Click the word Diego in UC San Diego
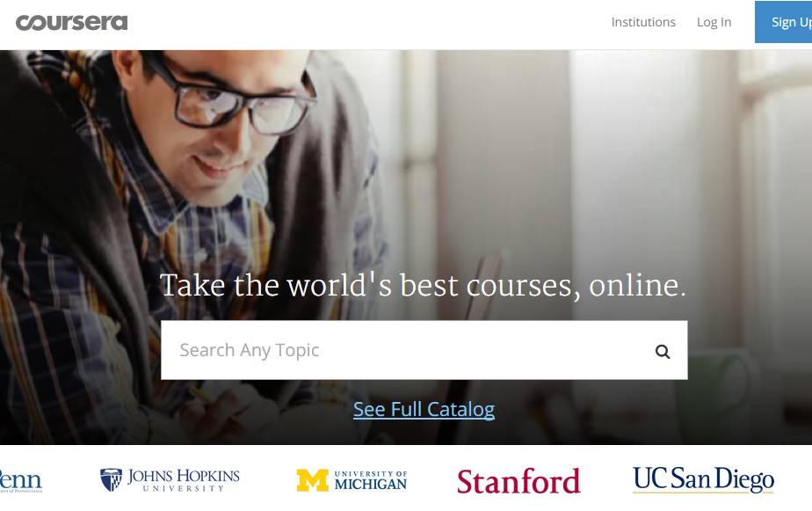Screen dimensions: 812x511 [x=747, y=480]
